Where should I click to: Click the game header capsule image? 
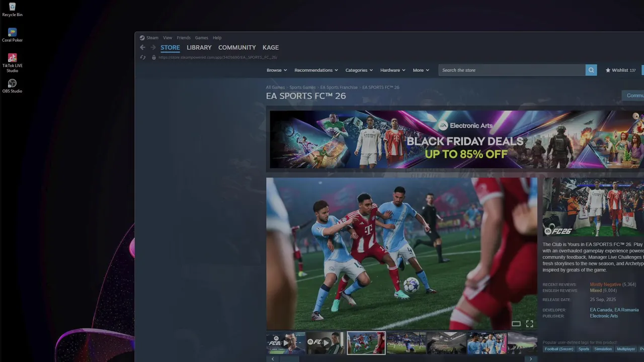tap(593, 207)
